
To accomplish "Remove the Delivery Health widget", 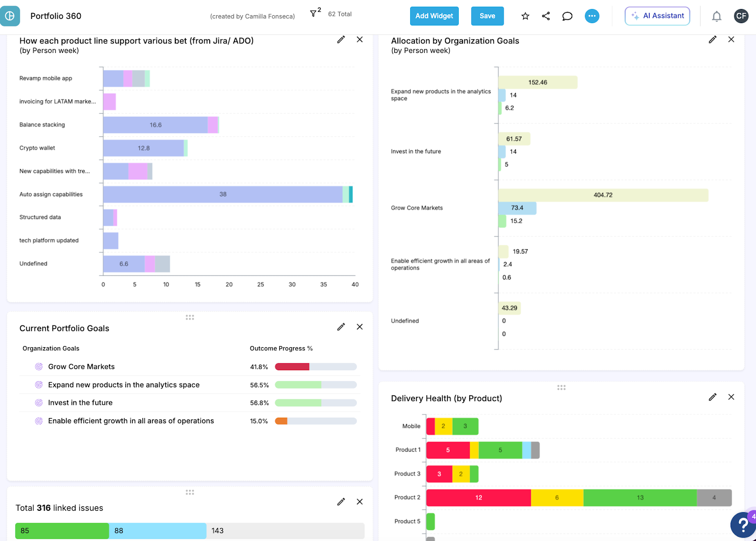I will coord(731,397).
